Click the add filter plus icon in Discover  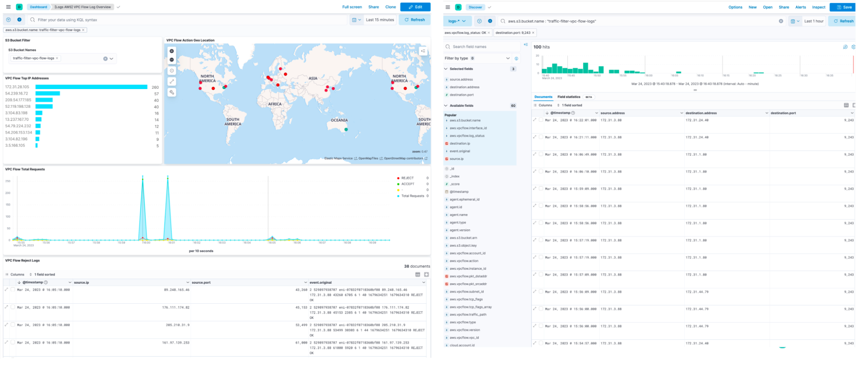[490, 21]
